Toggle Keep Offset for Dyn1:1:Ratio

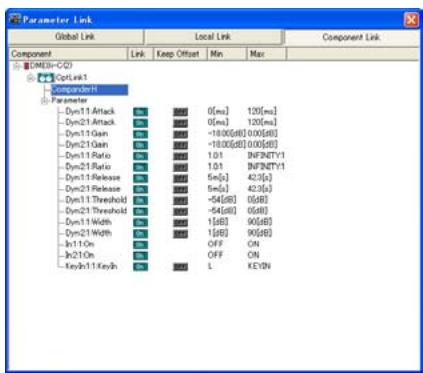tap(180, 156)
